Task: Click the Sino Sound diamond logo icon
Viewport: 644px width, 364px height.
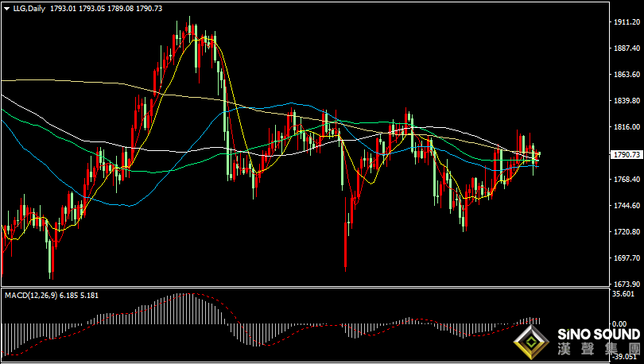Action: pyautogui.click(x=531, y=343)
